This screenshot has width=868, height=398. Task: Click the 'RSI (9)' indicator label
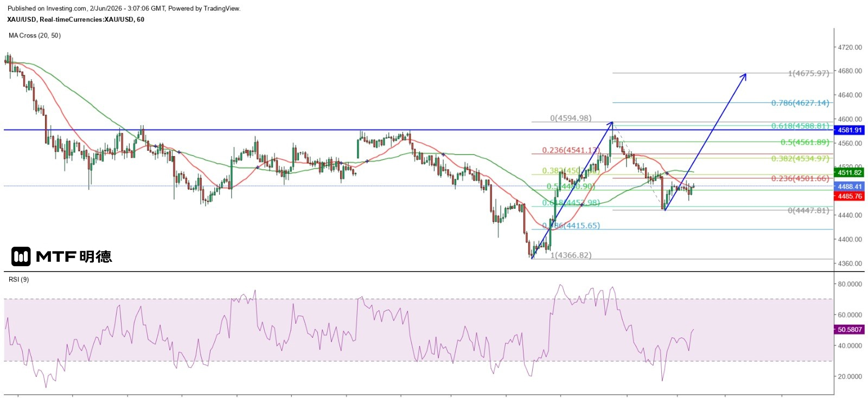(x=19, y=280)
